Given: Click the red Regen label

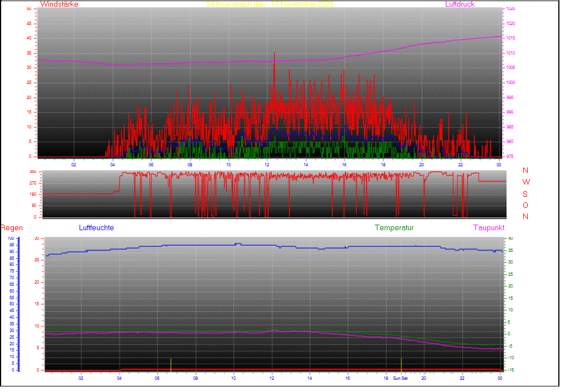Looking at the screenshot, I should tap(11, 228).
